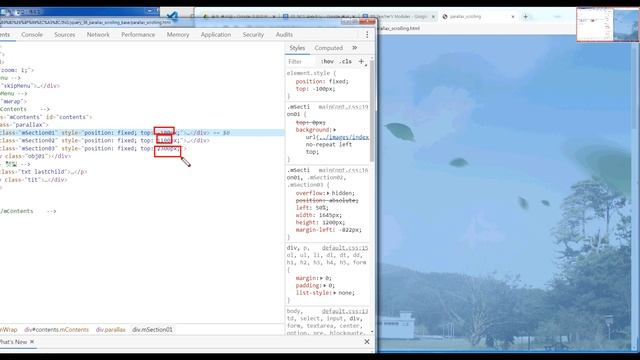Click the parallax_scrolling.html address bar text

click(399, 28)
